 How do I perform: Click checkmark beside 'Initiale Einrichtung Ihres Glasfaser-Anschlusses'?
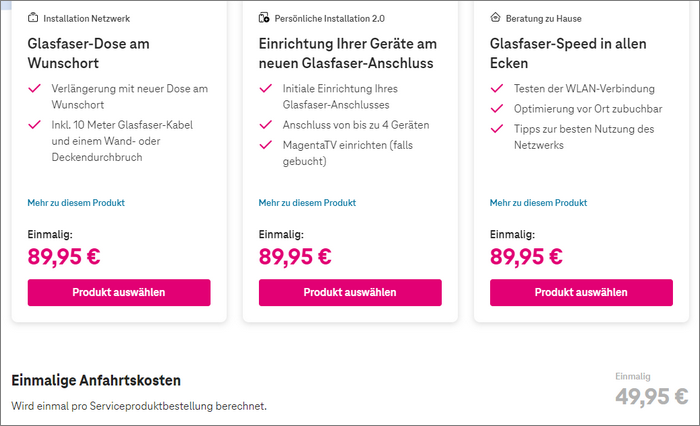pos(265,88)
